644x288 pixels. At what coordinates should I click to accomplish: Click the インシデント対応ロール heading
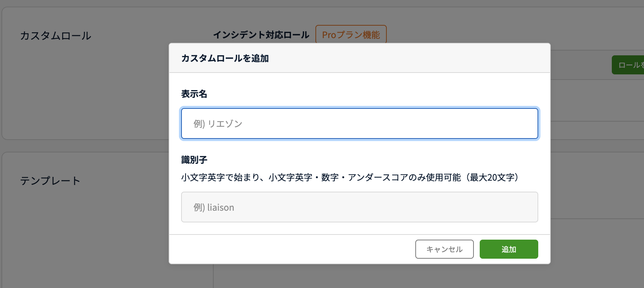261,35
